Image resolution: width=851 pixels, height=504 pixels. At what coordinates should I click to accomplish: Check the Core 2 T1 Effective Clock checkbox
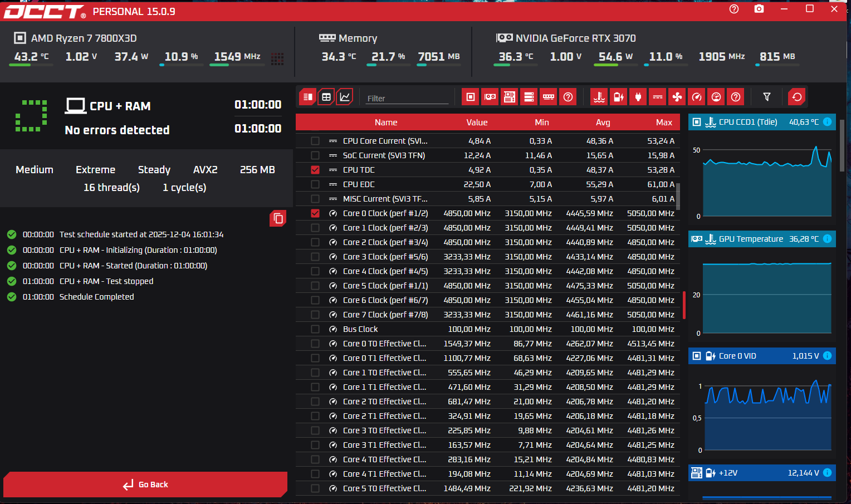click(315, 416)
